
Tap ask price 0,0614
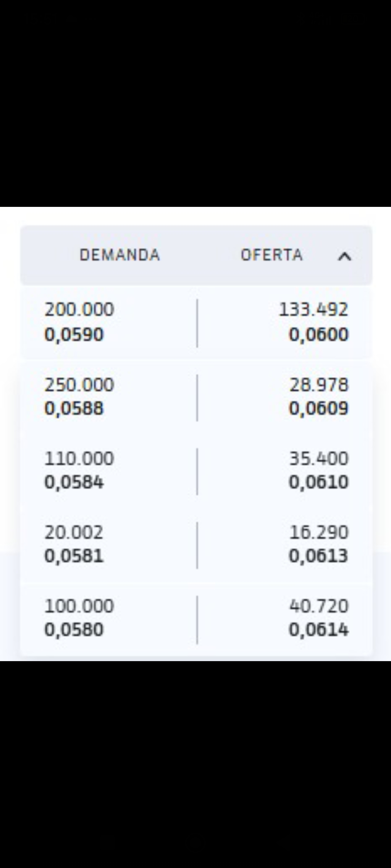319,630
